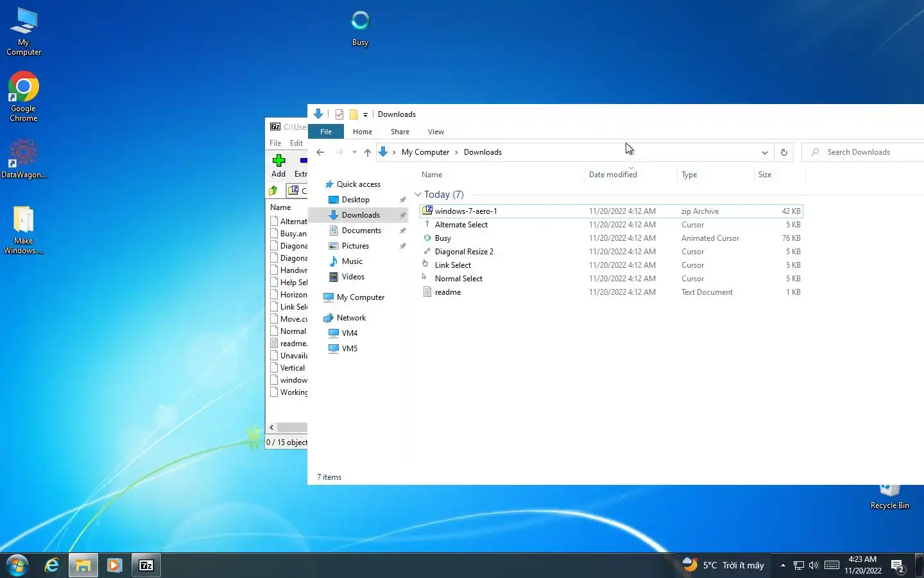Switch to 7-Zip taskbar button
The image size is (924, 578).
146,565
